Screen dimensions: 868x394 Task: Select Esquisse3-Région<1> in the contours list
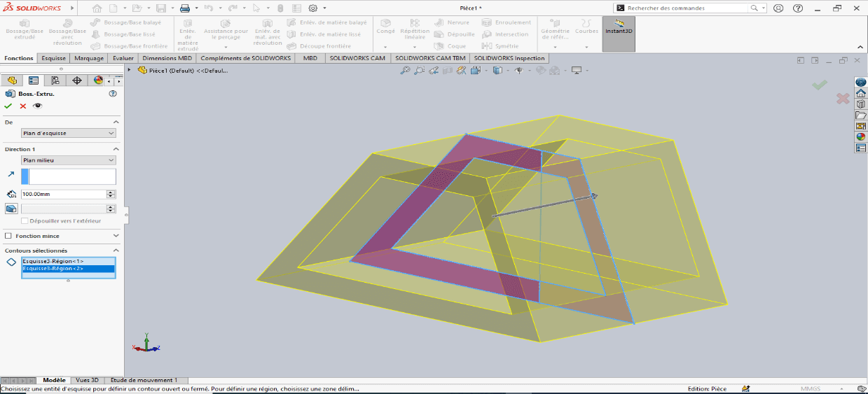pos(53,261)
